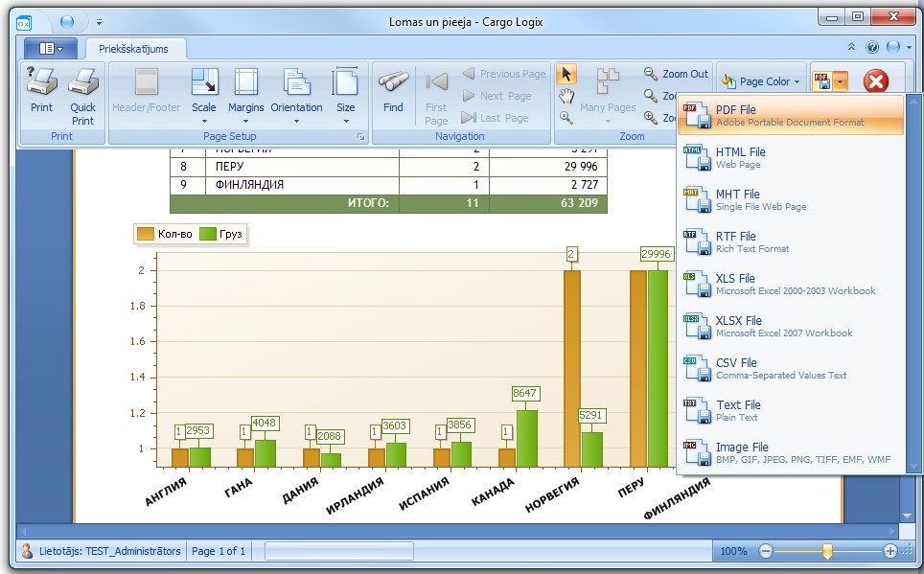The width and height of the screenshot is (924, 574).
Task: Click the minus button beside the zoom slider
Action: tap(766, 551)
